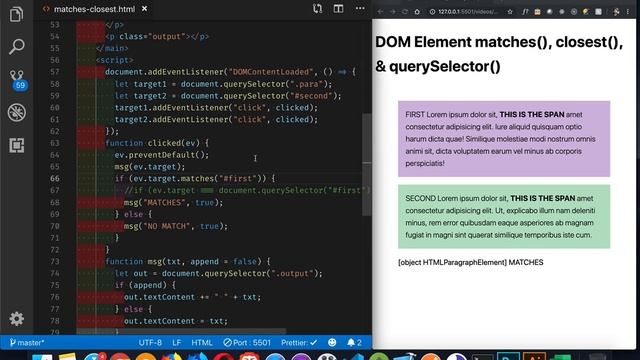Click the Firefox icon in the dock

(171, 357)
